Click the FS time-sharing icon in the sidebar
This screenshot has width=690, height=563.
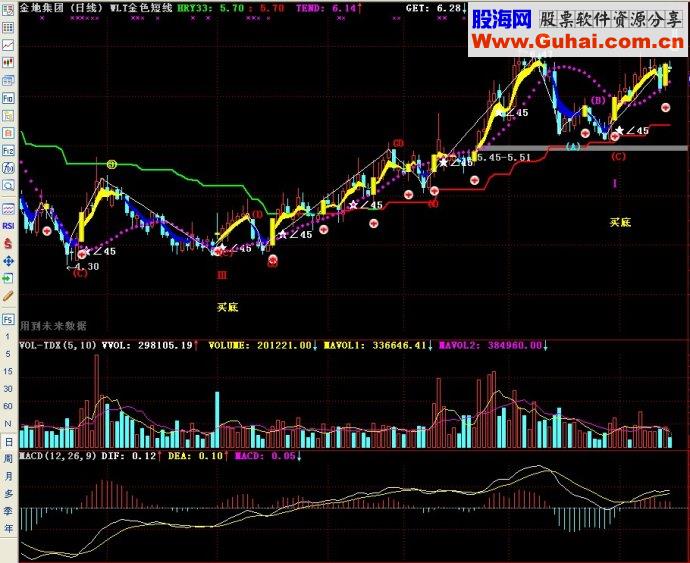(x=8, y=319)
